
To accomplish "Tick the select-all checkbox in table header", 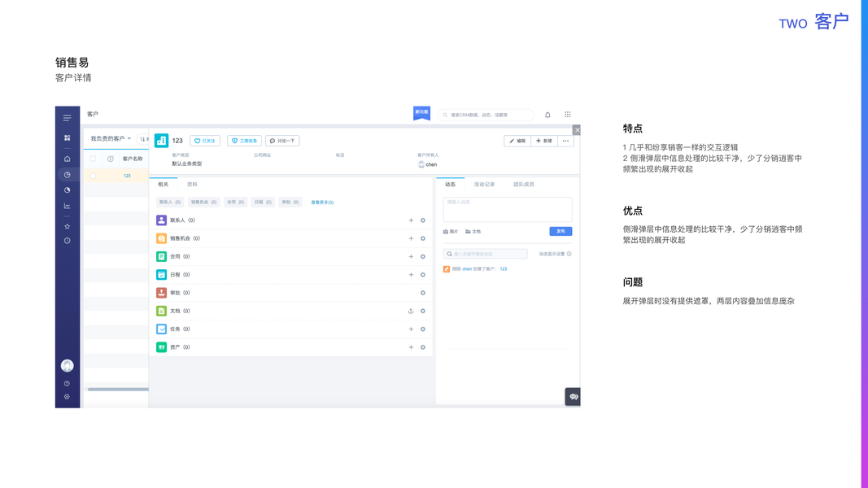I will click(93, 159).
